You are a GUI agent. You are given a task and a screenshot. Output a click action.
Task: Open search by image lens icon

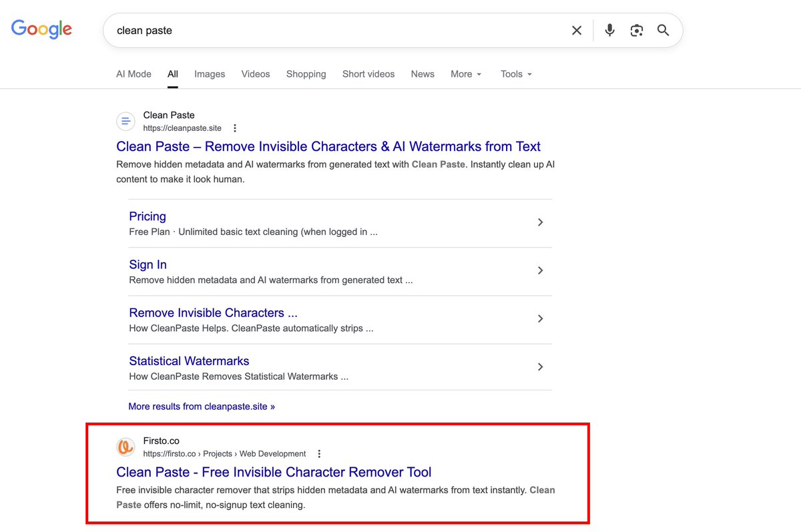click(x=637, y=30)
